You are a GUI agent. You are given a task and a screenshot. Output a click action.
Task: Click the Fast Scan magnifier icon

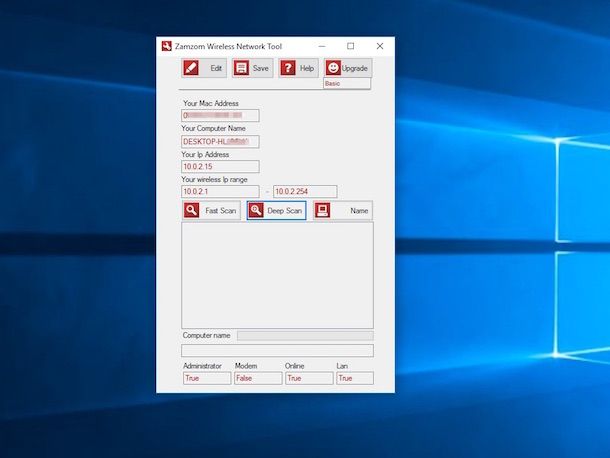point(191,211)
